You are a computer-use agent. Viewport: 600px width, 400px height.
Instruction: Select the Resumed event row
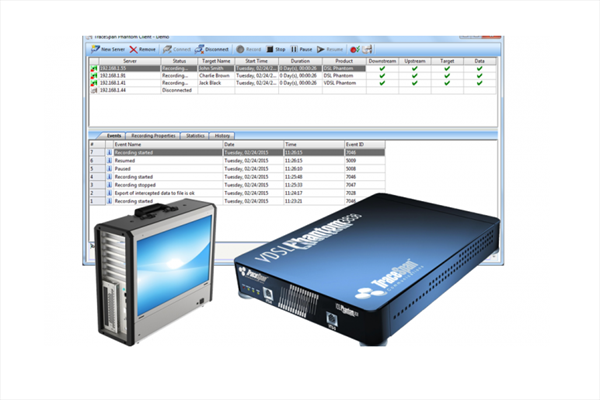point(237,160)
